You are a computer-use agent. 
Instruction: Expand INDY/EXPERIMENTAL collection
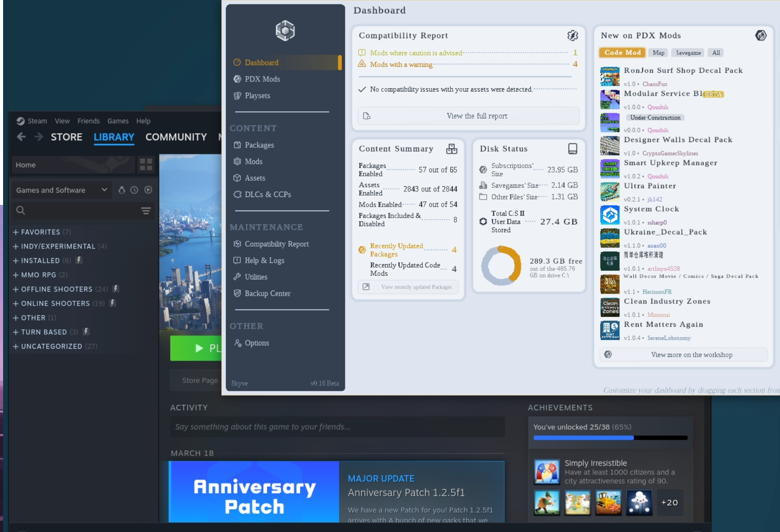point(60,246)
